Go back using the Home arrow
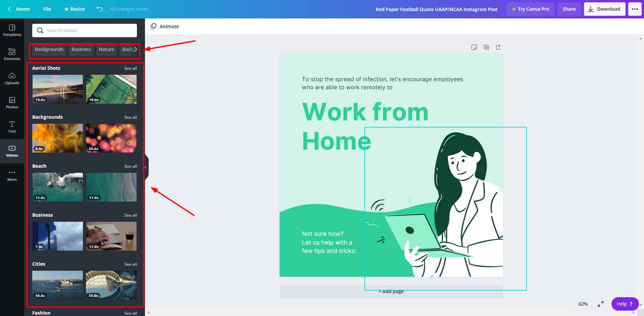 click(x=19, y=9)
